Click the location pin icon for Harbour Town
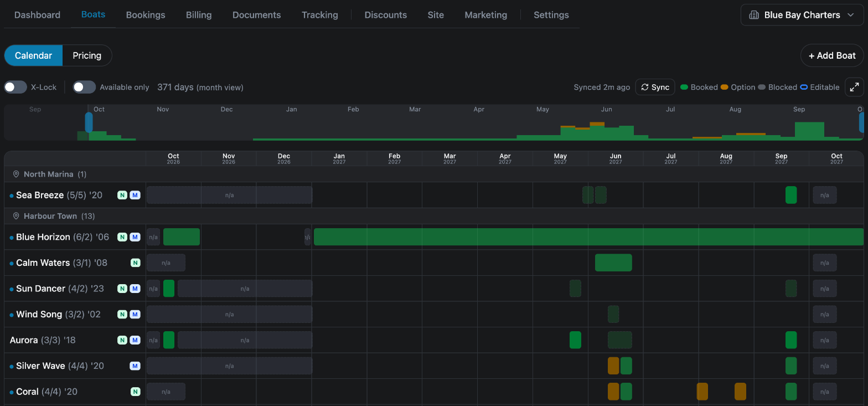 pyautogui.click(x=16, y=216)
